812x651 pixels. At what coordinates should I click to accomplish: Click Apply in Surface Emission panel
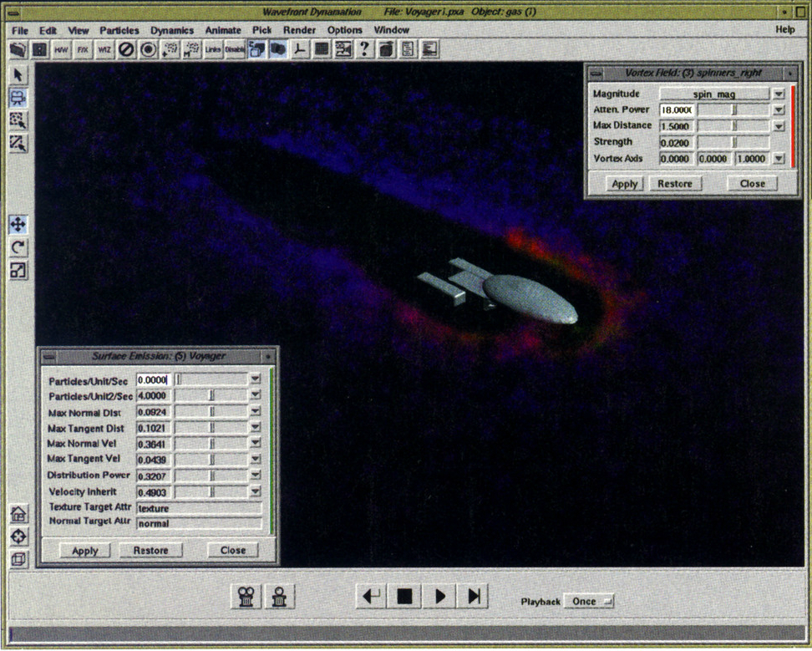point(84,551)
